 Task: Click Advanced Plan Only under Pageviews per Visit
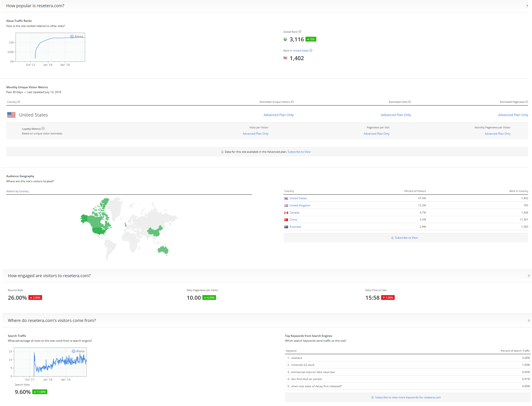coord(377,134)
